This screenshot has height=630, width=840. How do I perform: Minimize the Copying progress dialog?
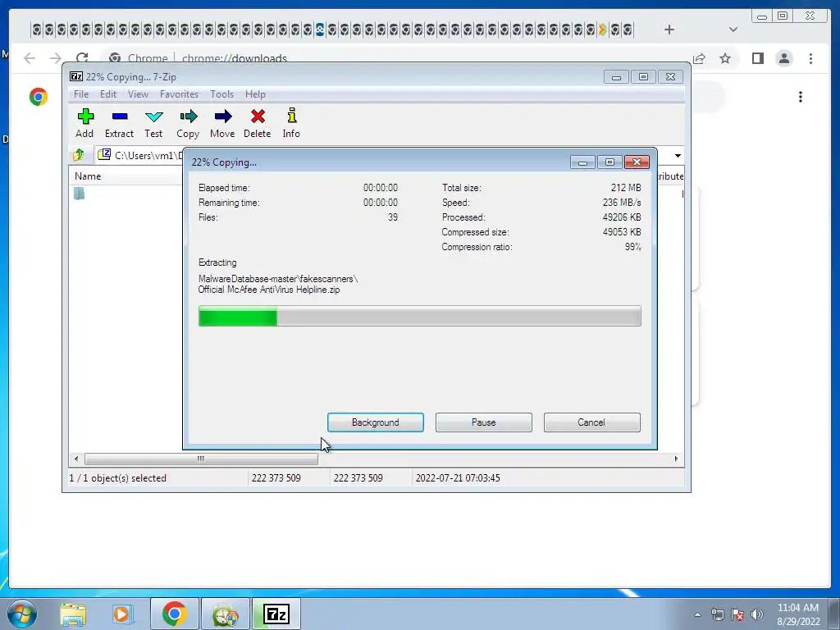582,162
